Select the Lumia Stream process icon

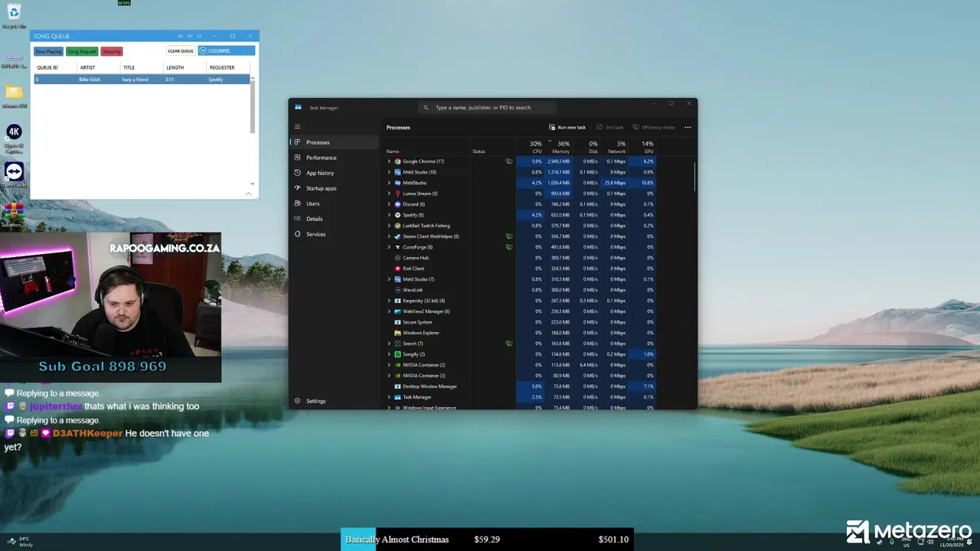(397, 194)
